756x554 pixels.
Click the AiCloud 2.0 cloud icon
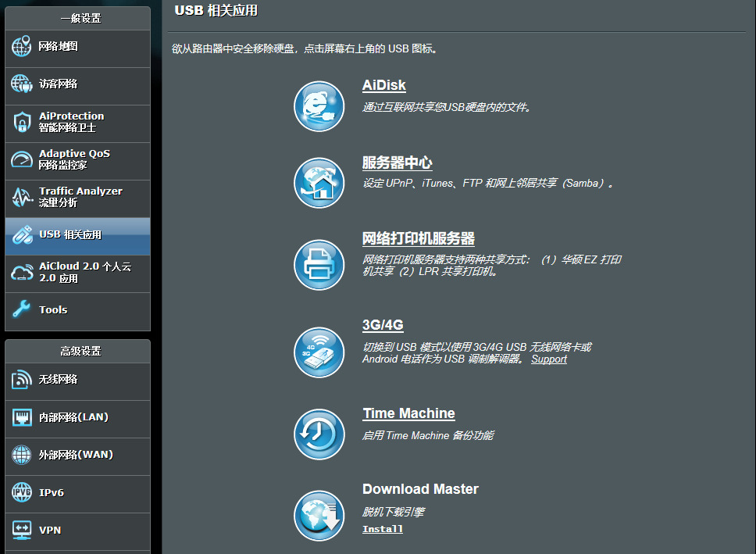point(22,272)
